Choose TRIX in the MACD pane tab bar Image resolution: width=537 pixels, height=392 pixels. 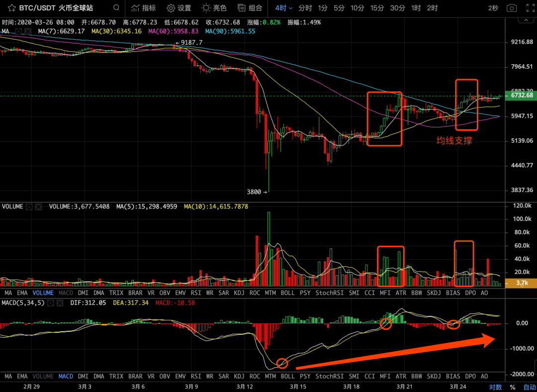116,376
